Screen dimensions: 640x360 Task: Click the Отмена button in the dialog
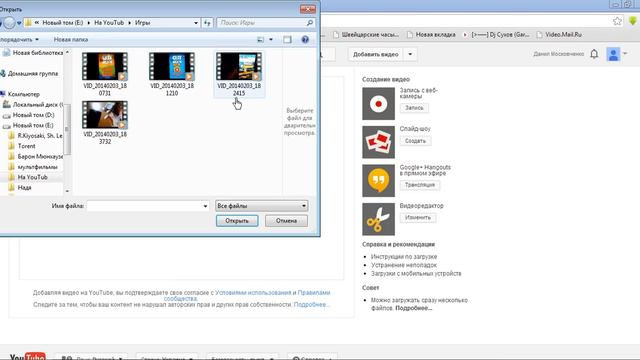286,221
